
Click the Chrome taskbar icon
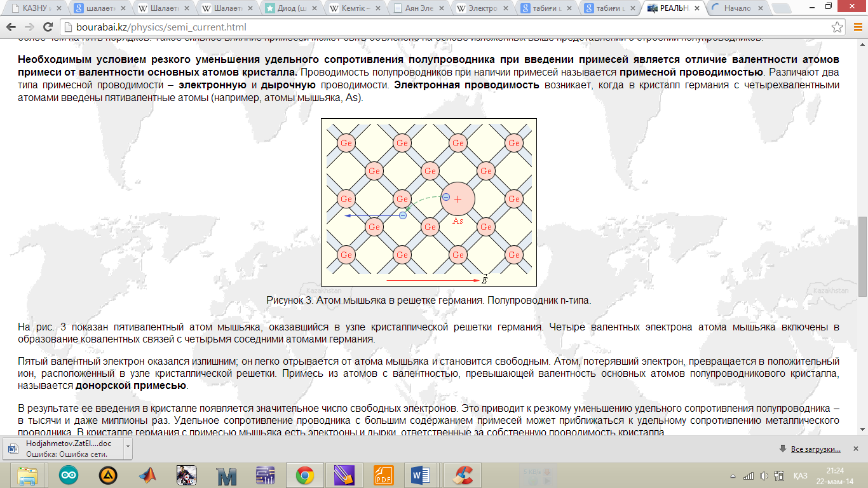(x=305, y=475)
